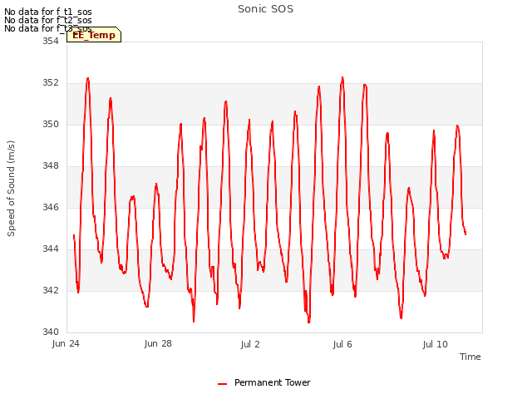Click the 350 y-axis tick label
This screenshot has height=399, width=532.
click(51, 124)
